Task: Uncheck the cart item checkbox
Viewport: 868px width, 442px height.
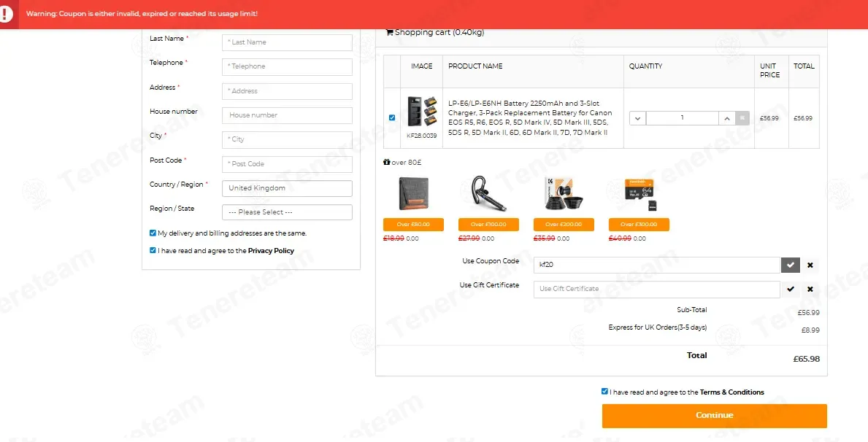Action: coord(392,118)
